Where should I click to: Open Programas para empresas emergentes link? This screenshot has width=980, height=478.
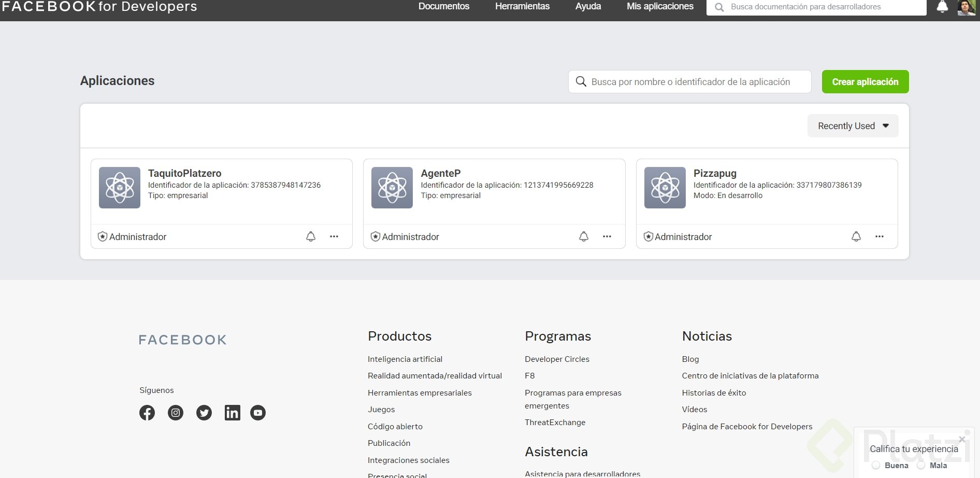(573, 399)
